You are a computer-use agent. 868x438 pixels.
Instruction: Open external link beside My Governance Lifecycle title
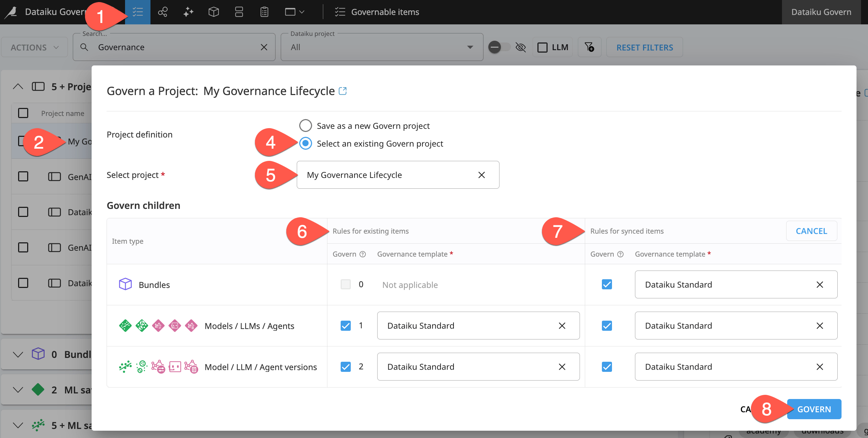coord(343,91)
